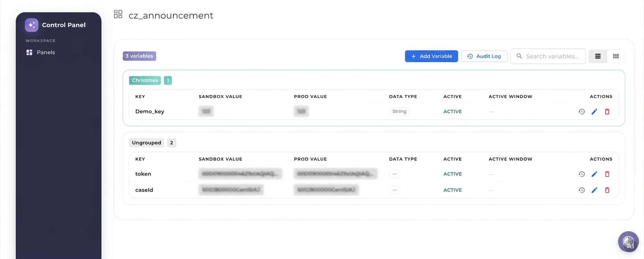Click the cz_announcement page title
This screenshot has height=259, width=644.
(171, 16)
